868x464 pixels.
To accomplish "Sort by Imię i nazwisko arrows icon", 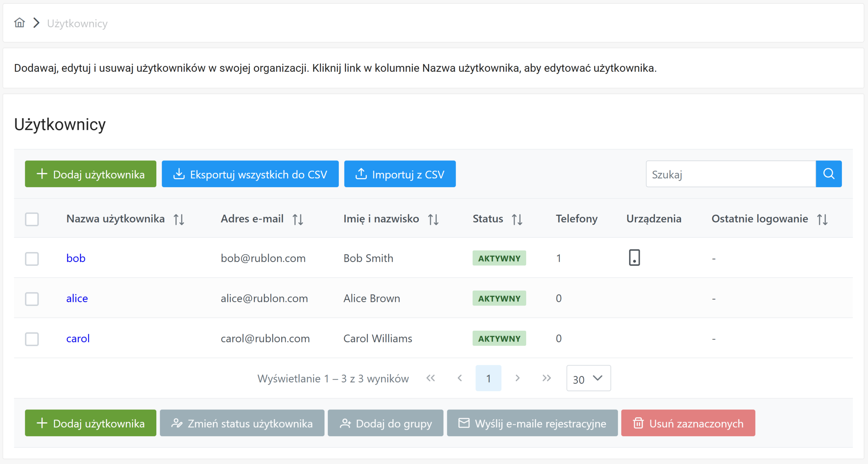I will pyautogui.click(x=433, y=219).
